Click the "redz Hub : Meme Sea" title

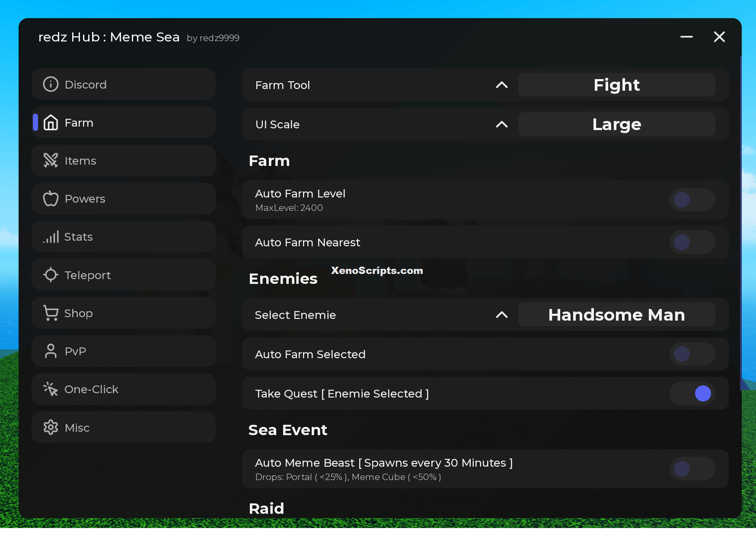click(108, 37)
